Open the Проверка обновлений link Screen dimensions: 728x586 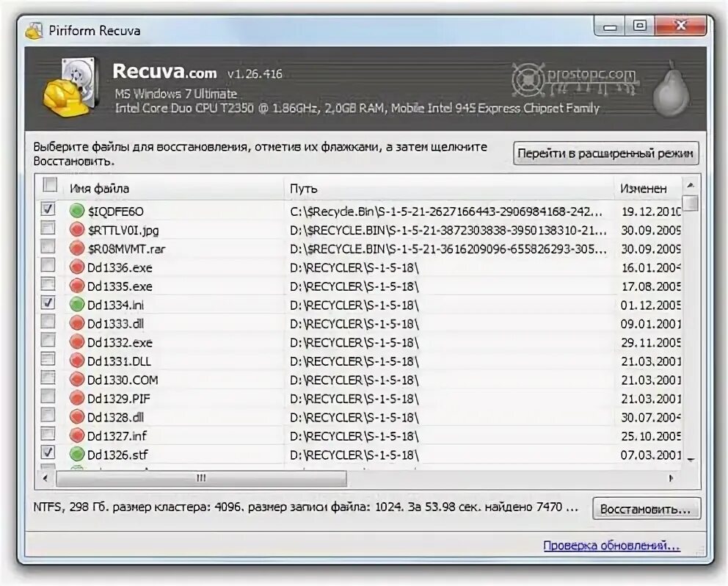(x=611, y=545)
